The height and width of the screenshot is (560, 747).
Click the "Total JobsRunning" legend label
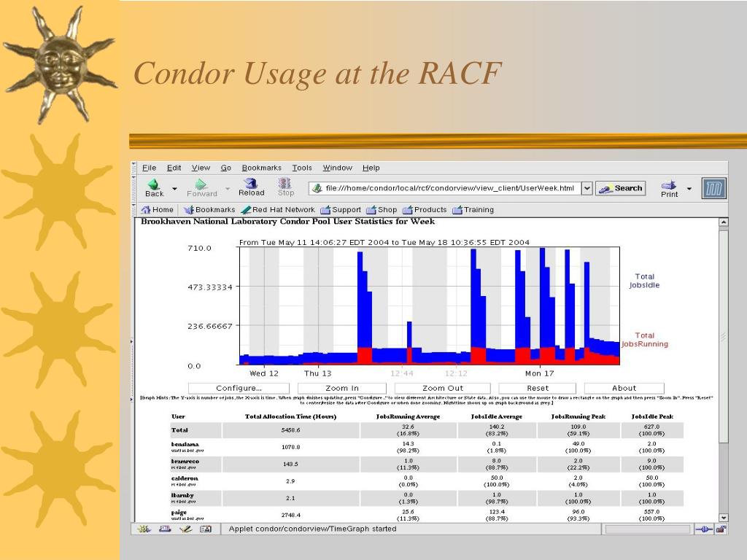click(645, 340)
